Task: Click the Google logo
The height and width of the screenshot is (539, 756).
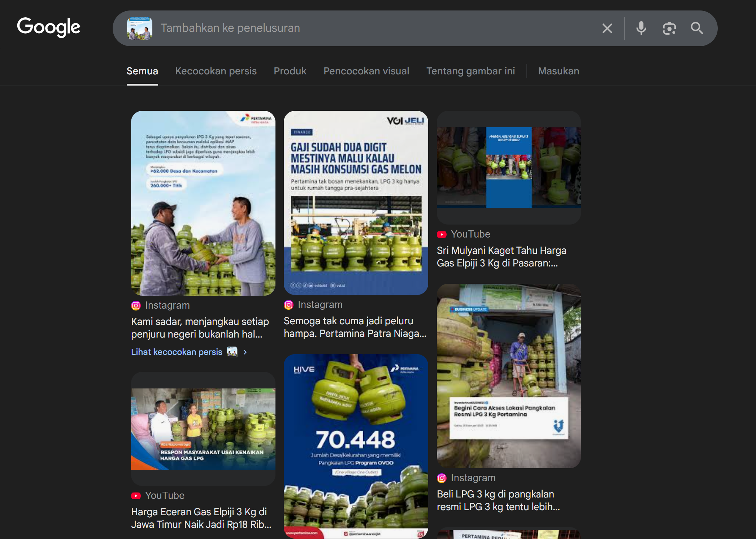Action: [x=49, y=27]
